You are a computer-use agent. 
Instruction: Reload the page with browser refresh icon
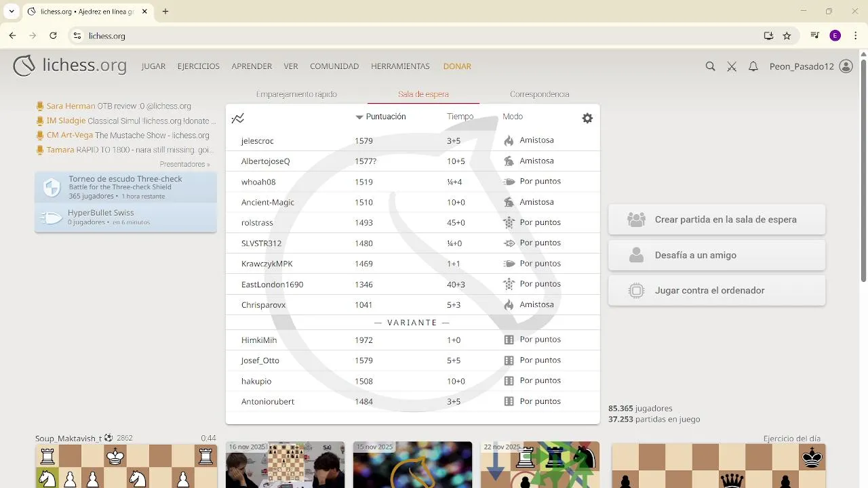pos(53,36)
